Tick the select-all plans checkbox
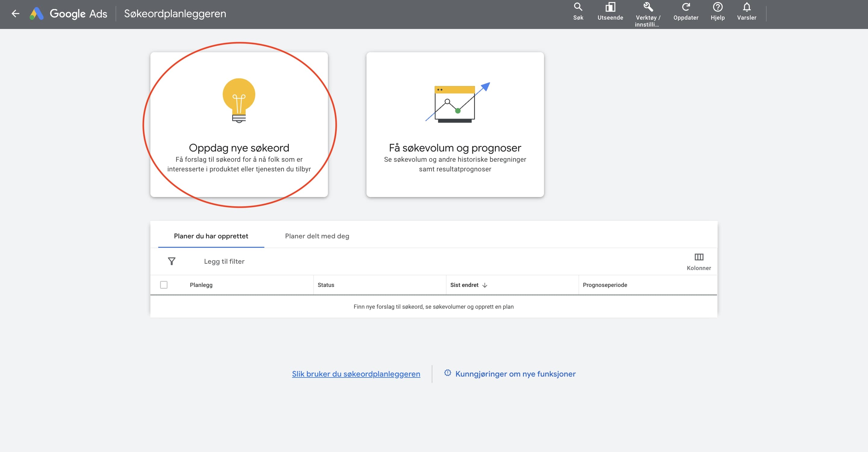Image resolution: width=868 pixels, height=452 pixels. 164,285
